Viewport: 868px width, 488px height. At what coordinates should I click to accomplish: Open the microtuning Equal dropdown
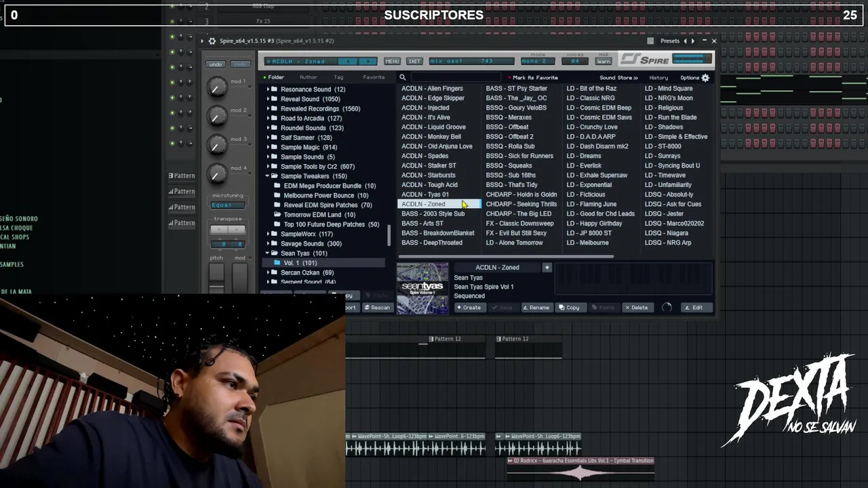227,205
